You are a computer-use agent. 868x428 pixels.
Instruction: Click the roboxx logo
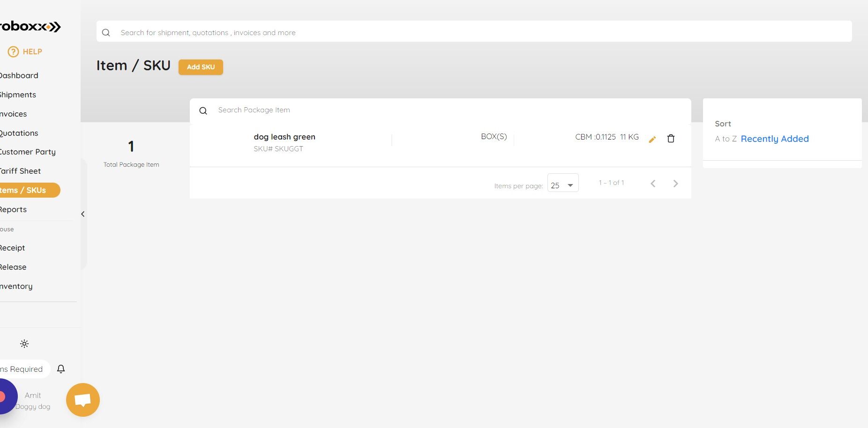point(30,26)
